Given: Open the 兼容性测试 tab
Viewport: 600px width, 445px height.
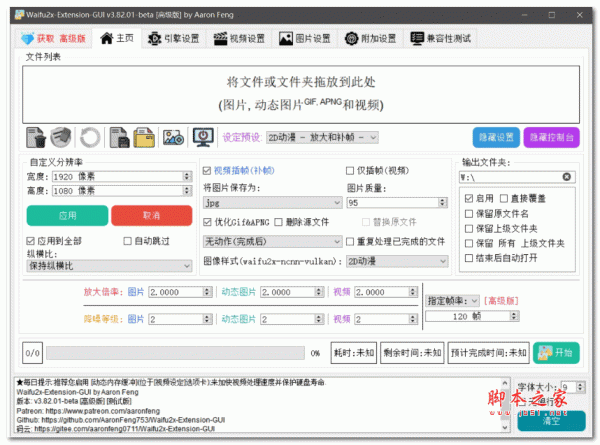Looking at the screenshot, I should [440, 39].
